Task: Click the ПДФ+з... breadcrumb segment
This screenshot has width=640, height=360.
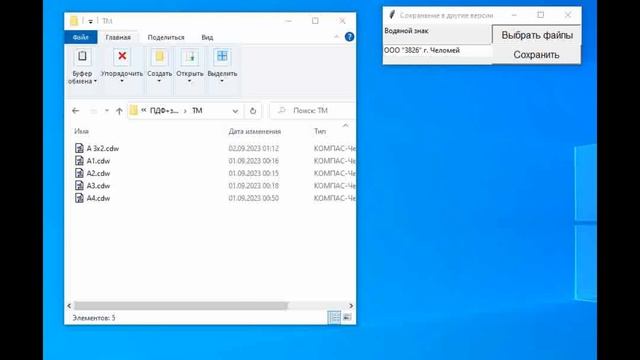Action: 164,111
